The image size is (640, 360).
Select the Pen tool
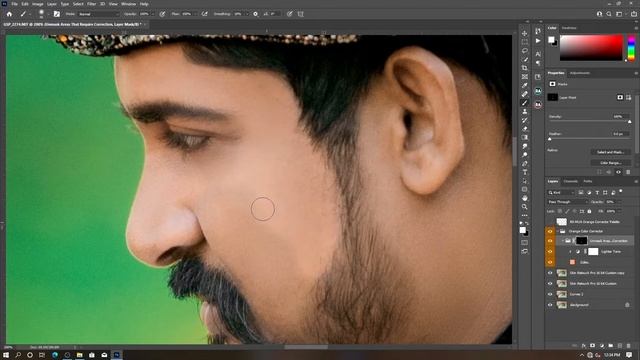click(x=524, y=163)
